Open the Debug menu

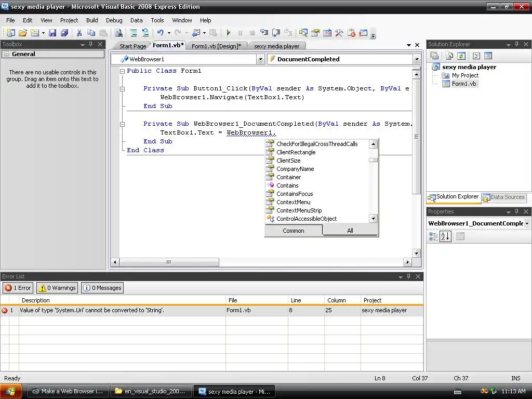[114, 20]
